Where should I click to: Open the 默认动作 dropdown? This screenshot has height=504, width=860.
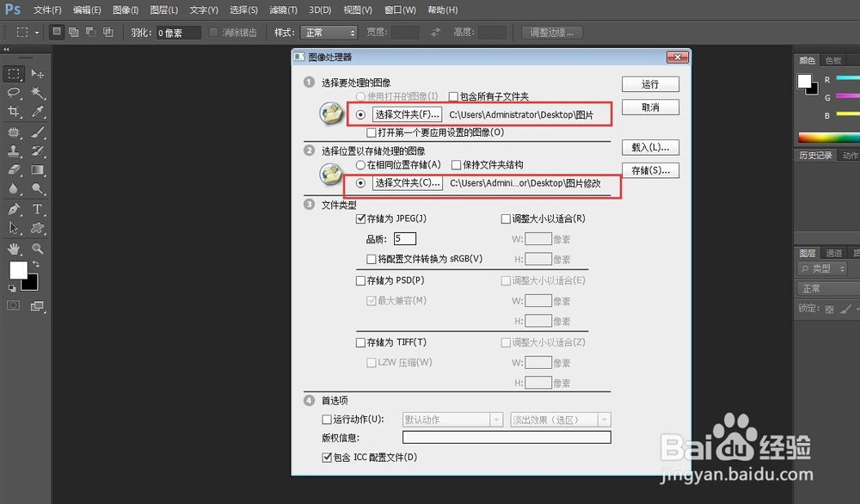[452, 419]
